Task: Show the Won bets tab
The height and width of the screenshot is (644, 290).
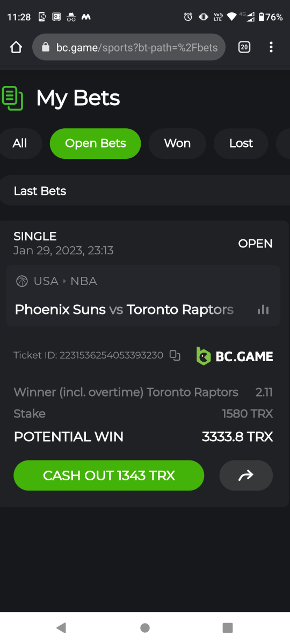Action: click(177, 143)
